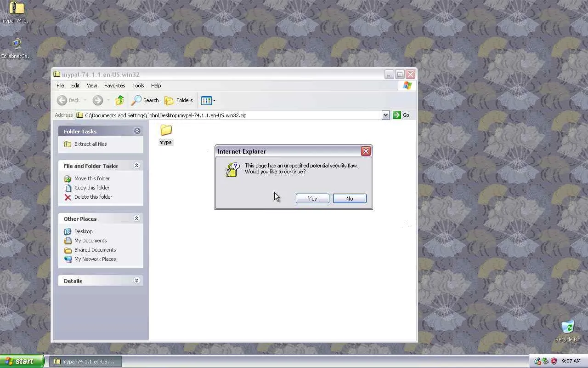The height and width of the screenshot is (368, 588).
Task: Open the Edit menu
Action: [75, 86]
